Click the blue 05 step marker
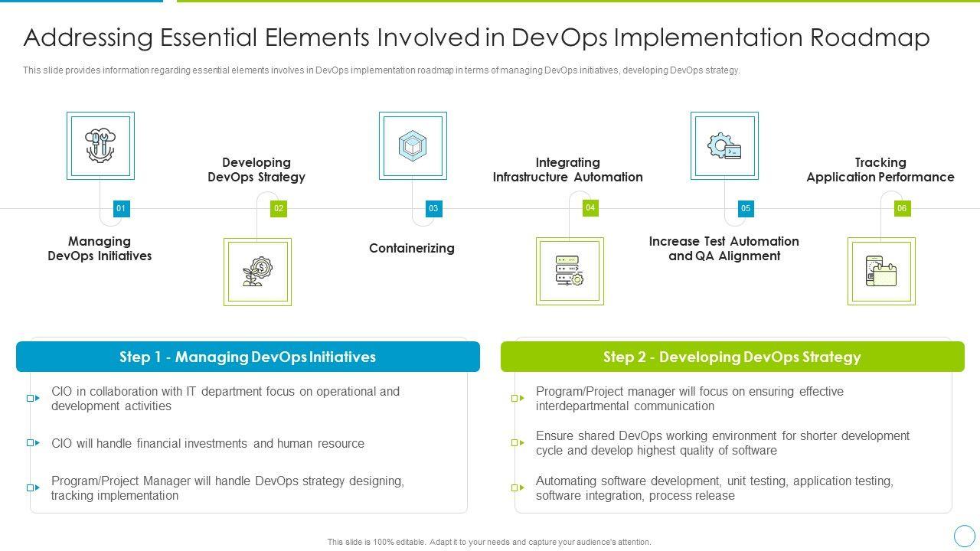The height and width of the screenshot is (551, 980). click(x=746, y=208)
